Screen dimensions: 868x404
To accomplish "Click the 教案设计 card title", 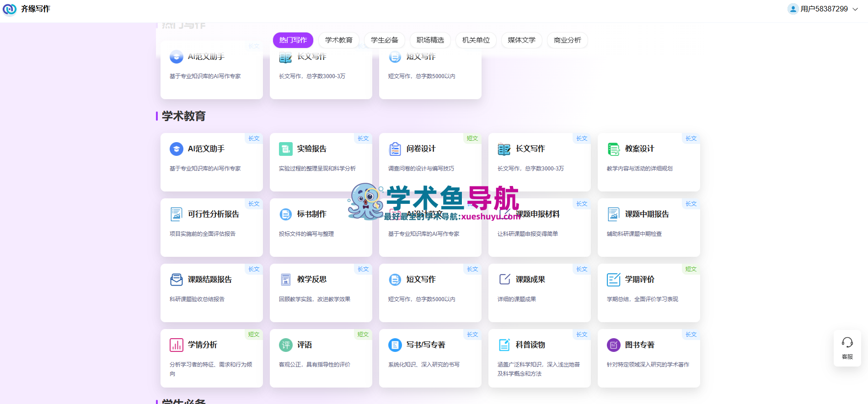I will point(640,149).
